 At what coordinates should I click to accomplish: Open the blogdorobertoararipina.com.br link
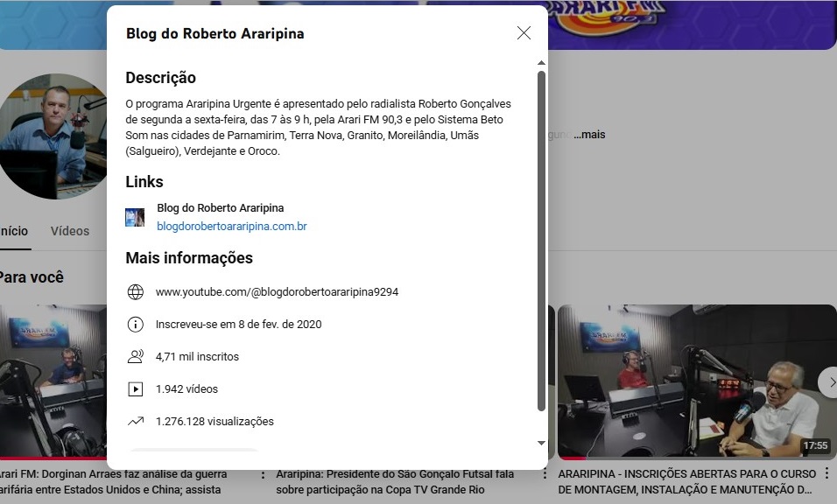[x=232, y=226]
